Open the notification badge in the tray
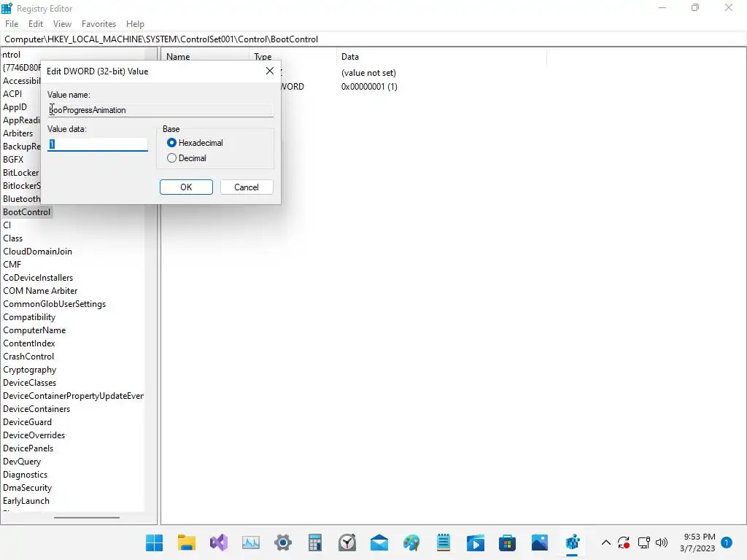The width and height of the screenshot is (747, 560). coord(727,542)
